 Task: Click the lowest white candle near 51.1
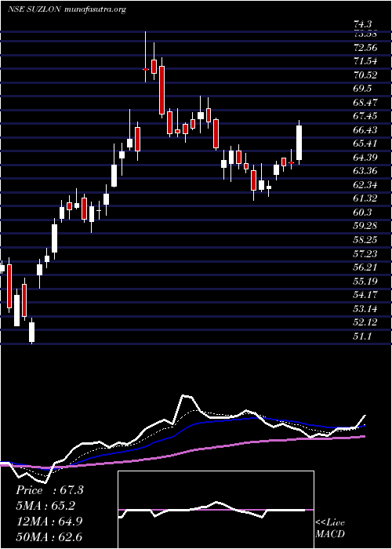[x=32, y=332]
